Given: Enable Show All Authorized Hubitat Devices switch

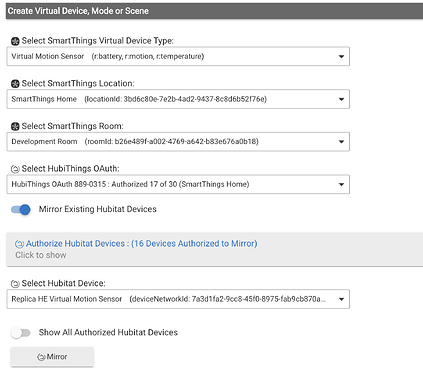Looking at the screenshot, I should pyautogui.click(x=21, y=333).
